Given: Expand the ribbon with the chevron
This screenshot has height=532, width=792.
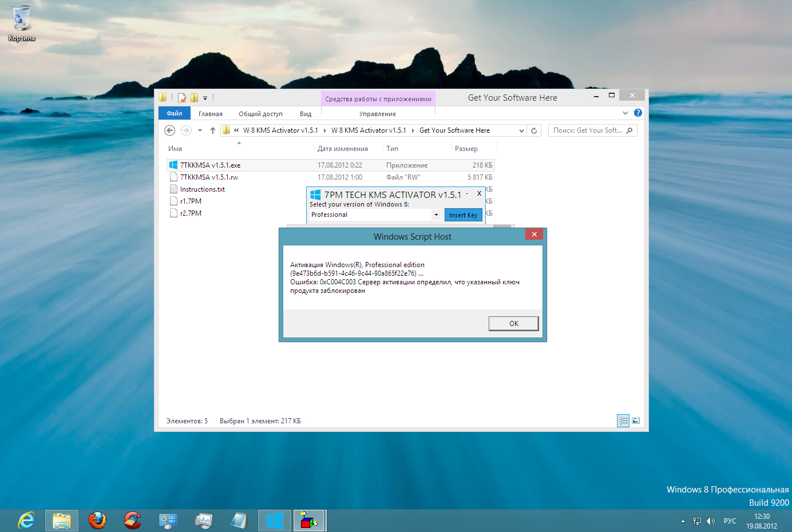Looking at the screenshot, I should 625,113.
